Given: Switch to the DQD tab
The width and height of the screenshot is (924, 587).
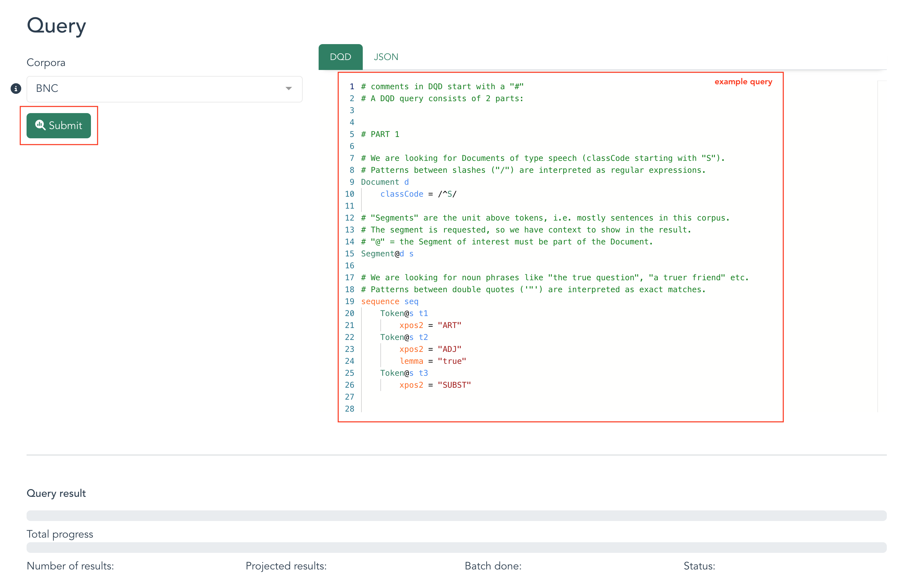Looking at the screenshot, I should point(341,57).
